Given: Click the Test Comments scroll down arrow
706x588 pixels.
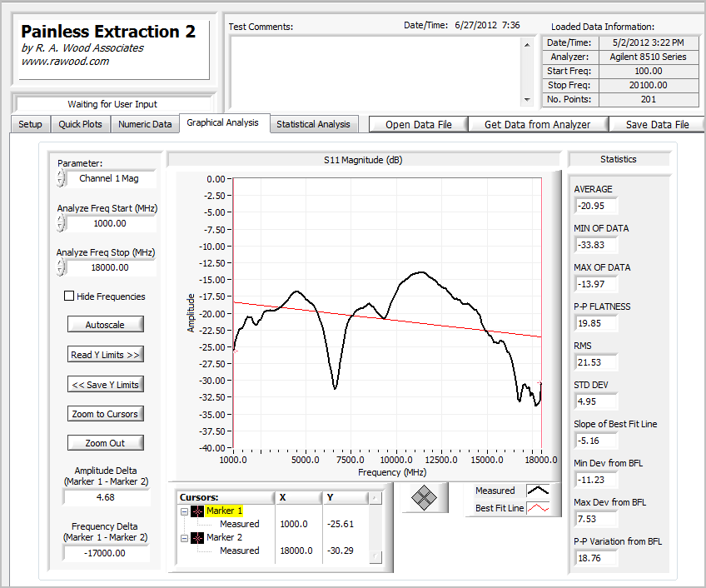Looking at the screenshot, I should point(527,100).
